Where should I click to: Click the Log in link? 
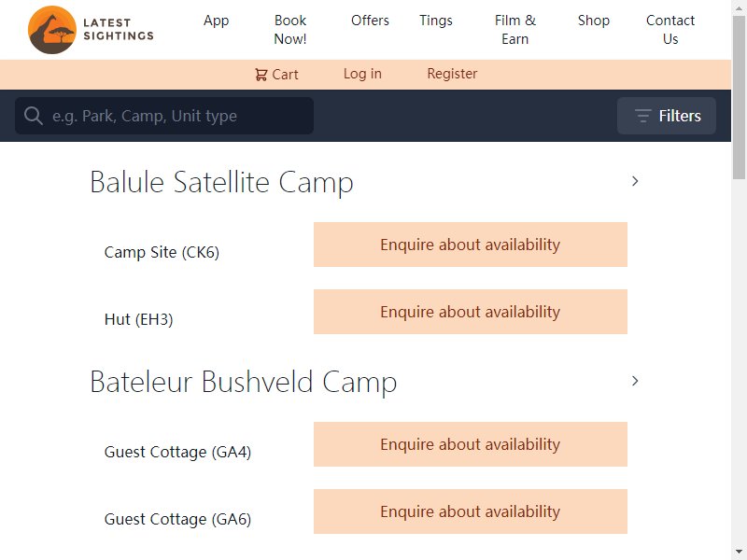pyautogui.click(x=362, y=74)
